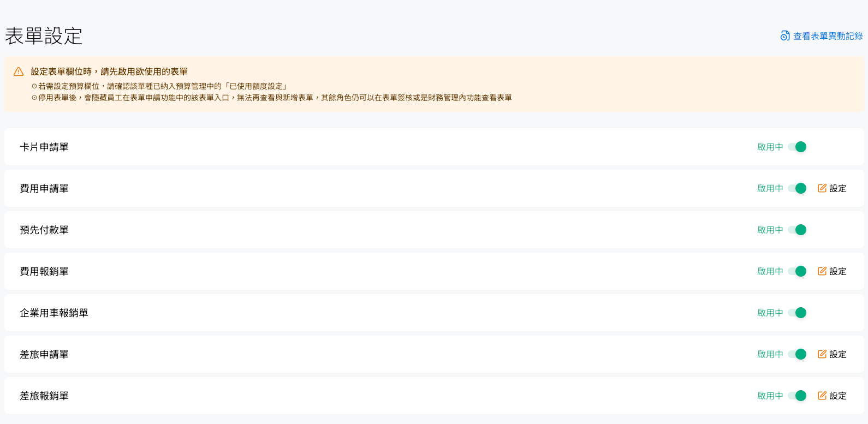The image size is (868, 424).
Task: Open the 查看表單異動記錄 link
Action: [x=822, y=36]
